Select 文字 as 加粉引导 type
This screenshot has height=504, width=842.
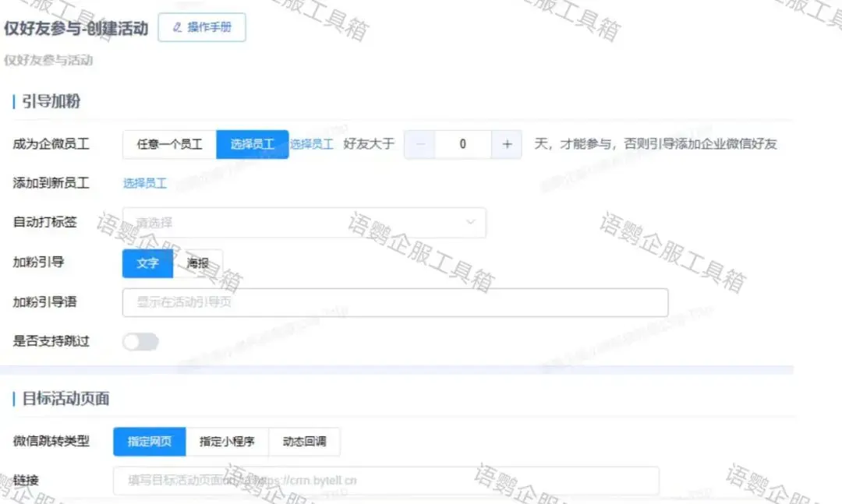[147, 263]
